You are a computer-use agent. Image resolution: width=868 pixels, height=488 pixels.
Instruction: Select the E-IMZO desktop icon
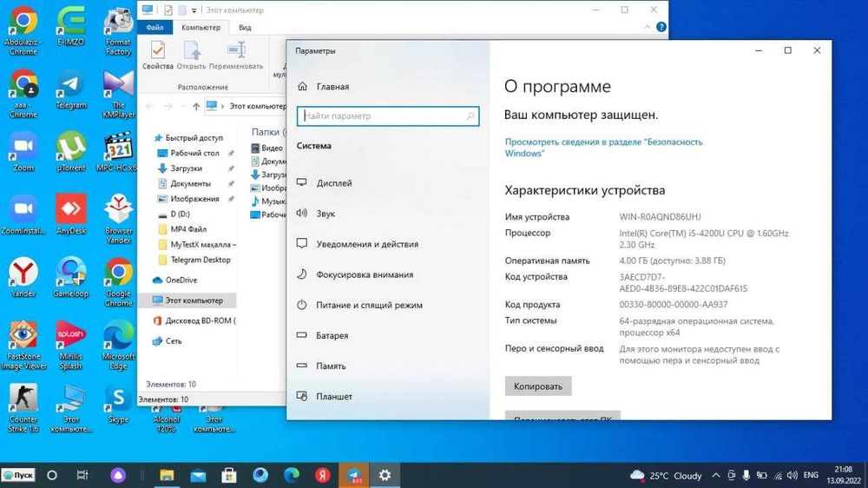click(71, 27)
